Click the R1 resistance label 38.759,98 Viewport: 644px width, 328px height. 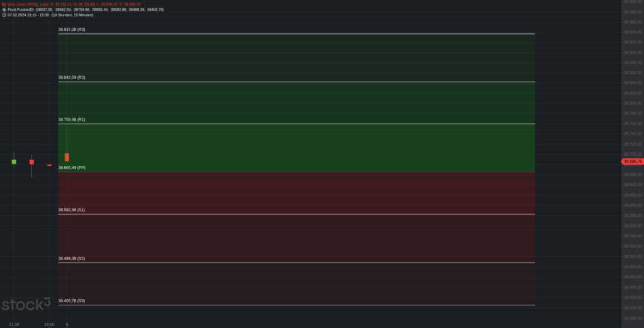[72, 120]
